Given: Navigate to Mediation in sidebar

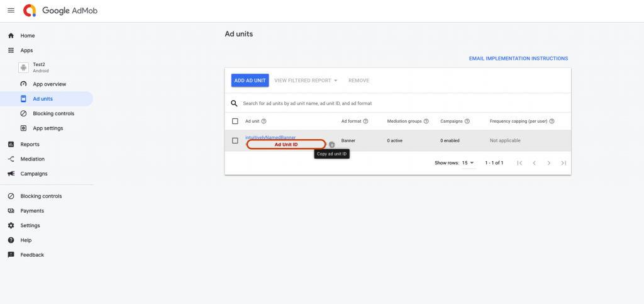Looking at the screenshot, I should point(32,159).
